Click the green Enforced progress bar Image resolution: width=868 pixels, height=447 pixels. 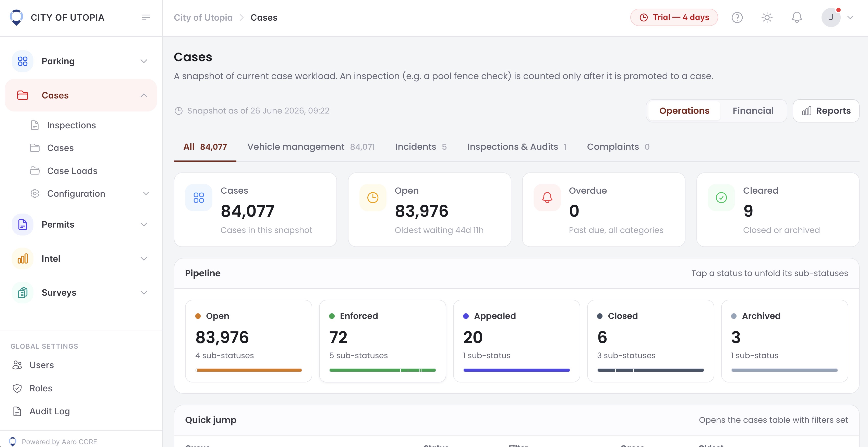tap(382, 370)
